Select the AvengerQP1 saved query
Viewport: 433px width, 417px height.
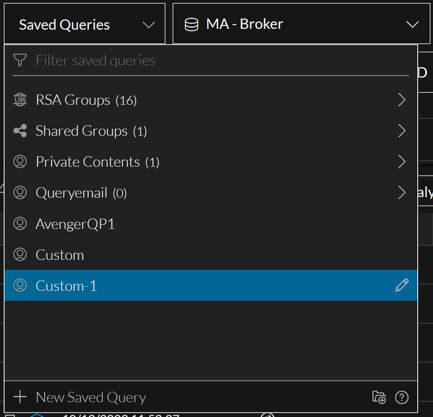pyautogui.click(x=211, y=224)
